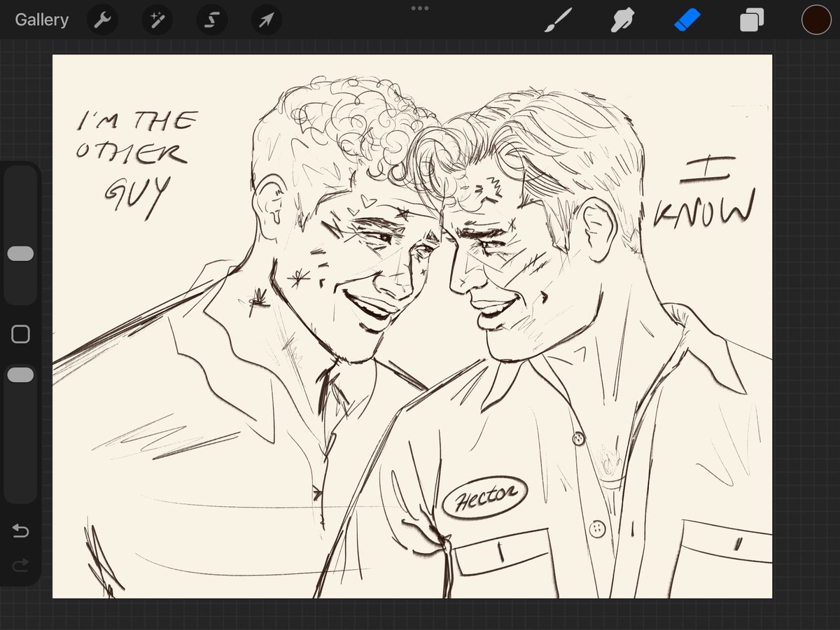The image size is (840, 630).
Task: Tap Gallery to return to your artworks
Action: click(x=41, y=20)
